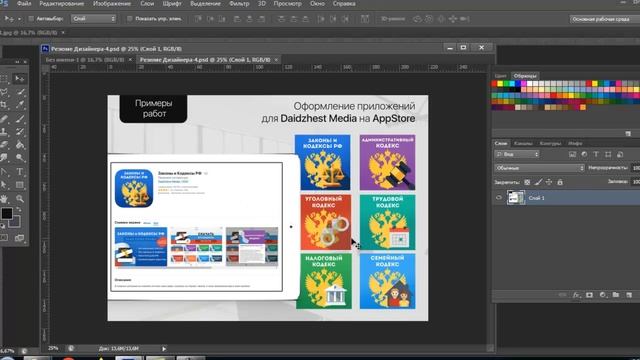Switch to the Контуры tab

(x=550, y=143)
